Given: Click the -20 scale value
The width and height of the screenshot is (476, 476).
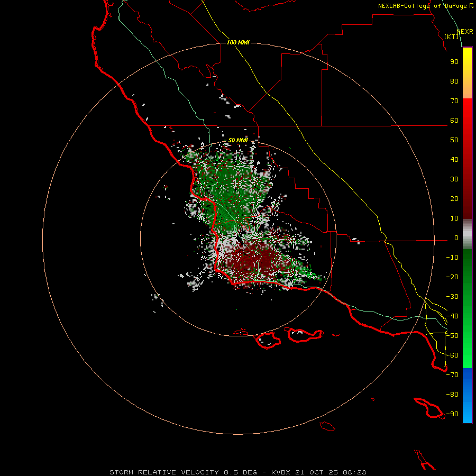Looking at the screenshot, I should click(x=452, y=277).
